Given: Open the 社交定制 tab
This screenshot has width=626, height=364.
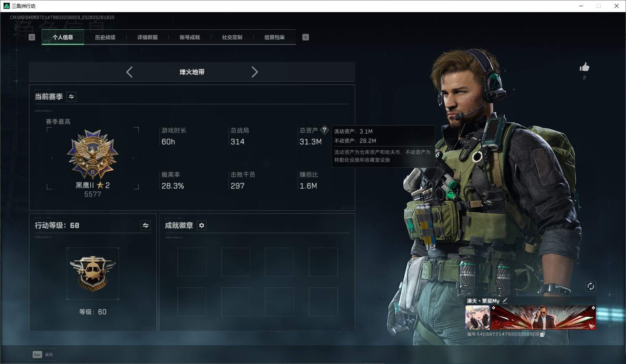Looking at the screenshot, I should point(232,37).
